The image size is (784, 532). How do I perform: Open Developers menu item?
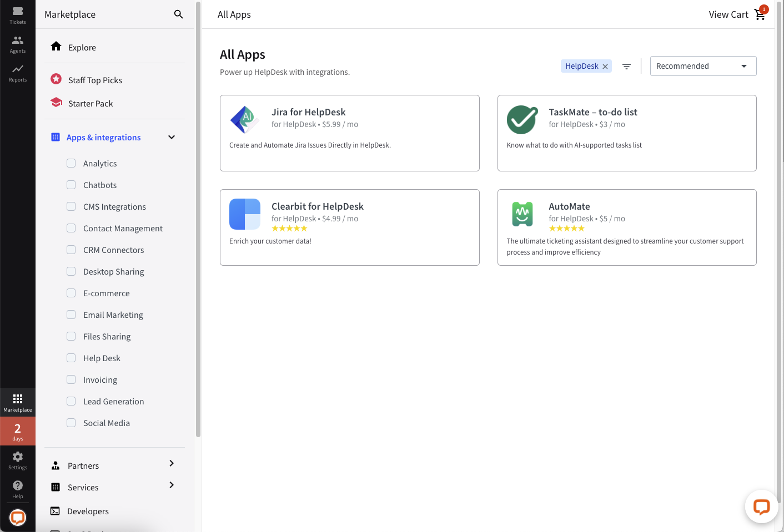(88, 511)
